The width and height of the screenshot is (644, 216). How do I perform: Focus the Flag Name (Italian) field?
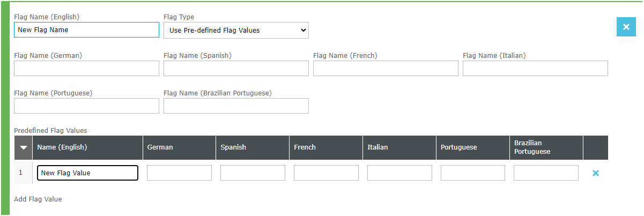click(535, 68)
